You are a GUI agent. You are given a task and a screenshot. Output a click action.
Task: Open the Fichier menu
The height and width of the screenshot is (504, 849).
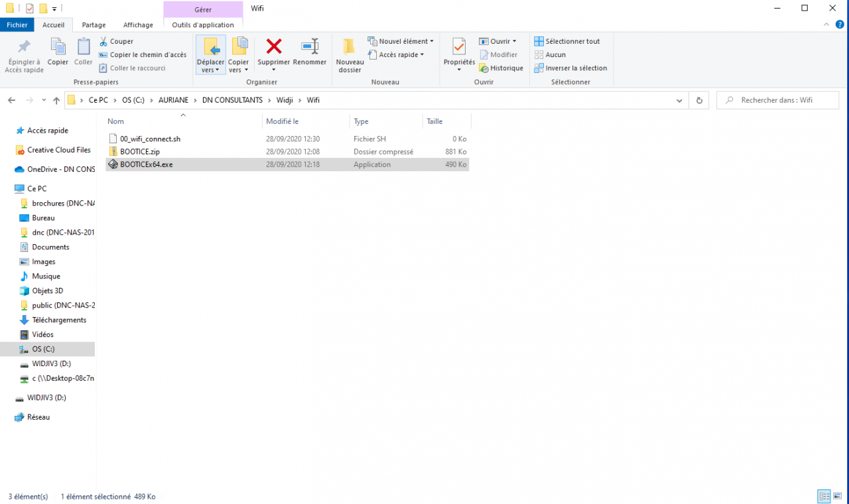coord(17,25)
